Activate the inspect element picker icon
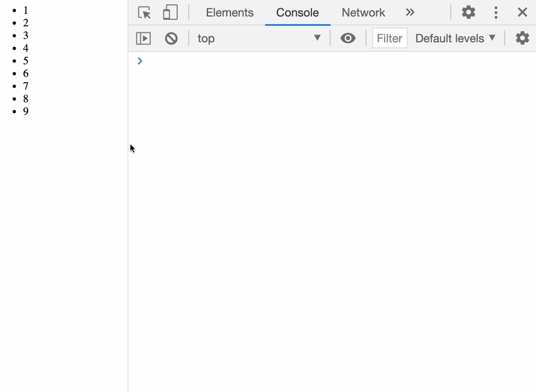This screenshot has height=392, width=536. coord(144,13)
